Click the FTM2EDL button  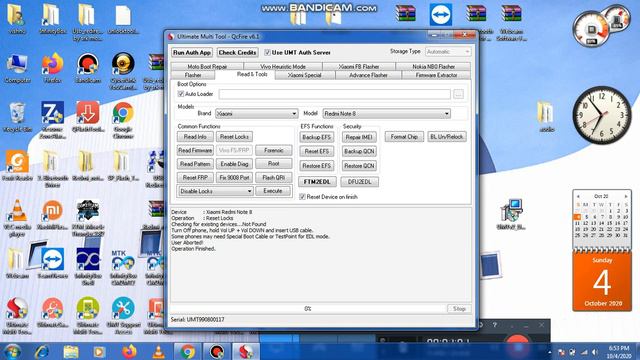pyautogui.click(x=318, y=182)
